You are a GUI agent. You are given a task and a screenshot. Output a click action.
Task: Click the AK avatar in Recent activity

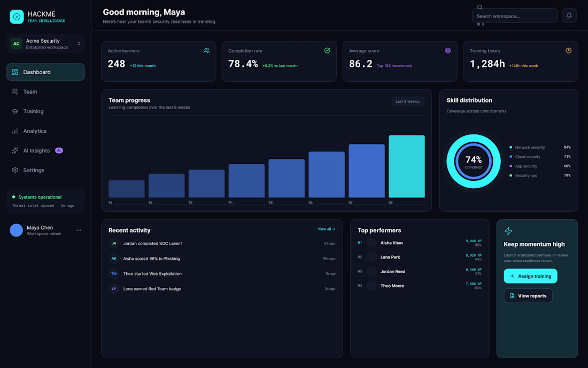click(114, 258)
